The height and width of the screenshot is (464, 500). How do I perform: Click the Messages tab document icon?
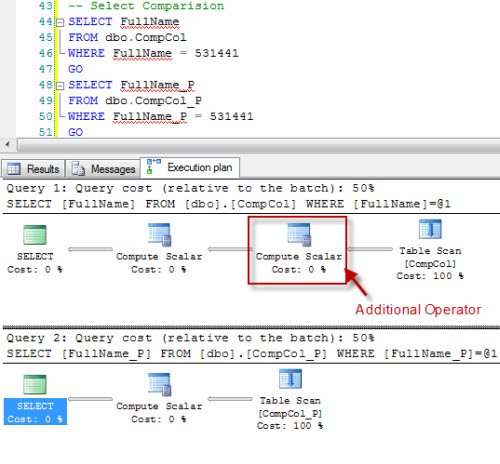78,168
